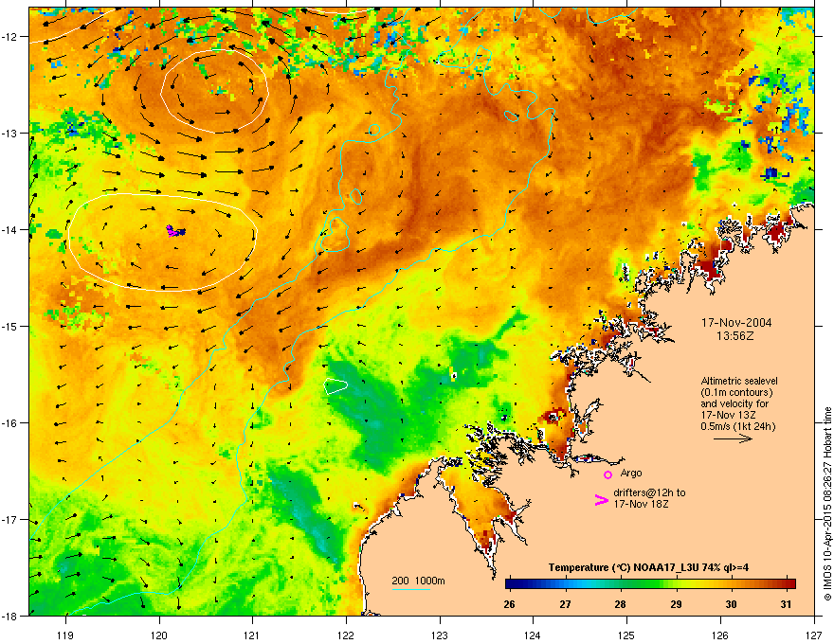Viewport: 834px width, 644px height.
Task: Click latitude axis label -16
Action: tap(9, 422)
